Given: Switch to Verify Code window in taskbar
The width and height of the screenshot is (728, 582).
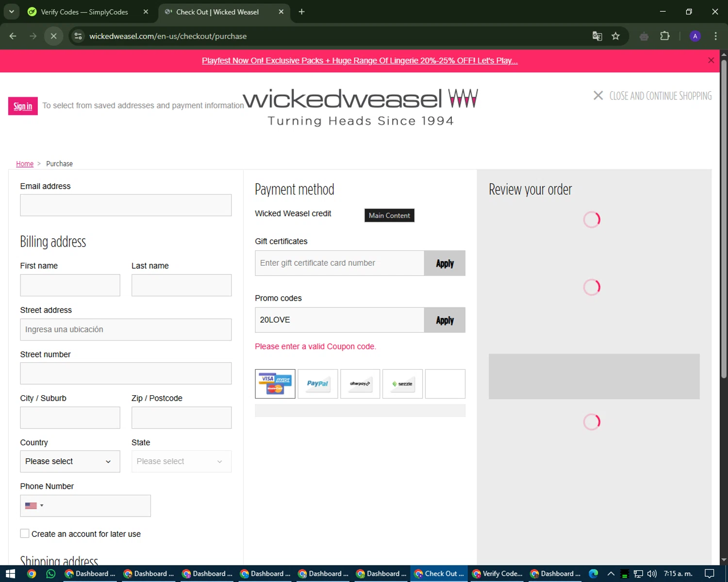Looking at the screenshot, I should tap(497, 574).
